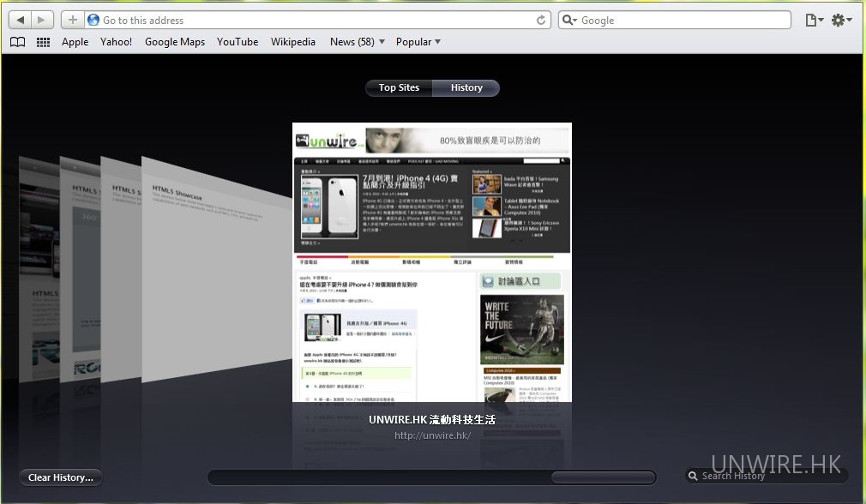Go back with the left arrow button
The image size is (866, 504).
(x=21, y=21)
